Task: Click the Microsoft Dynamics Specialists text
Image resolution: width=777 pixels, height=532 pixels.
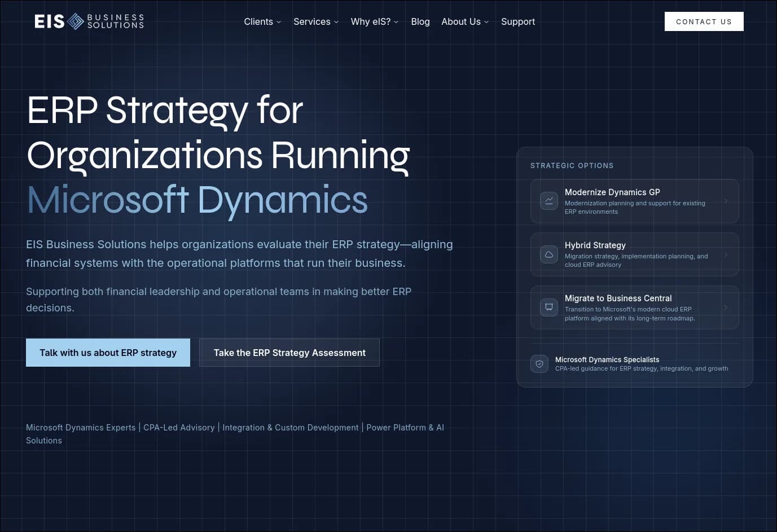Action: click(x=607, y=359)
